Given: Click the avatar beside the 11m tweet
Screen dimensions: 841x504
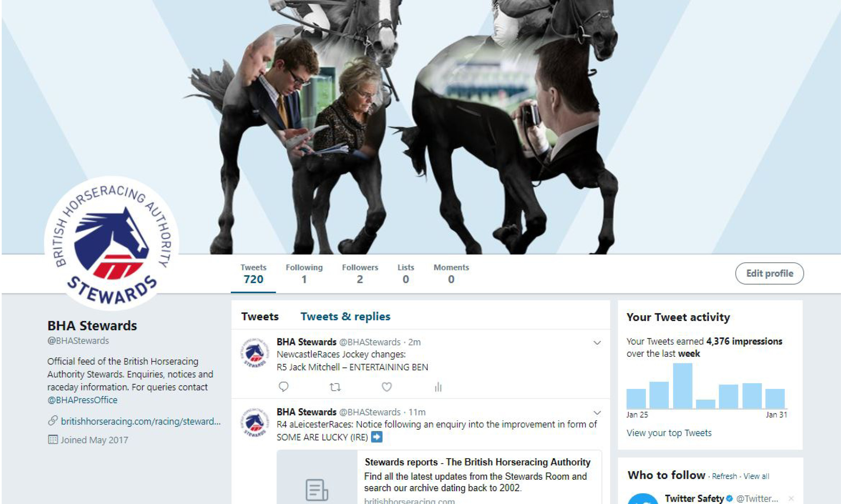Looking at the screenshot, I should (254, 423).
